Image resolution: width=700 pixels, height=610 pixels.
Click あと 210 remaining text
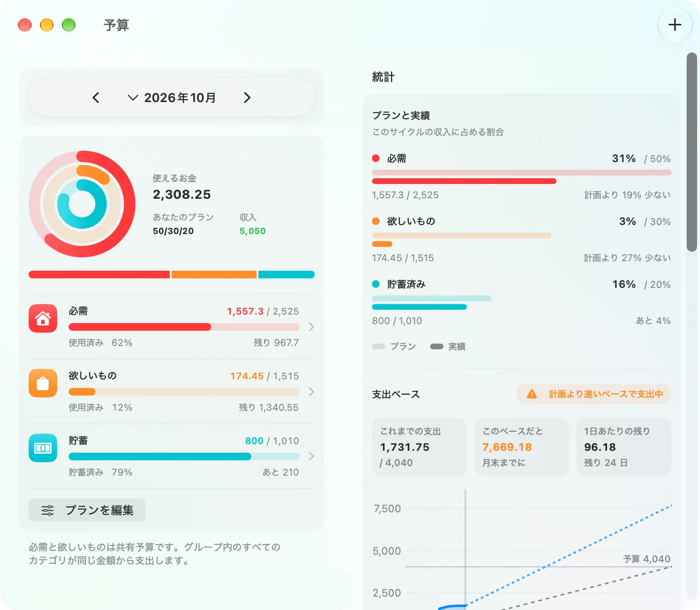tap(280, 472)
